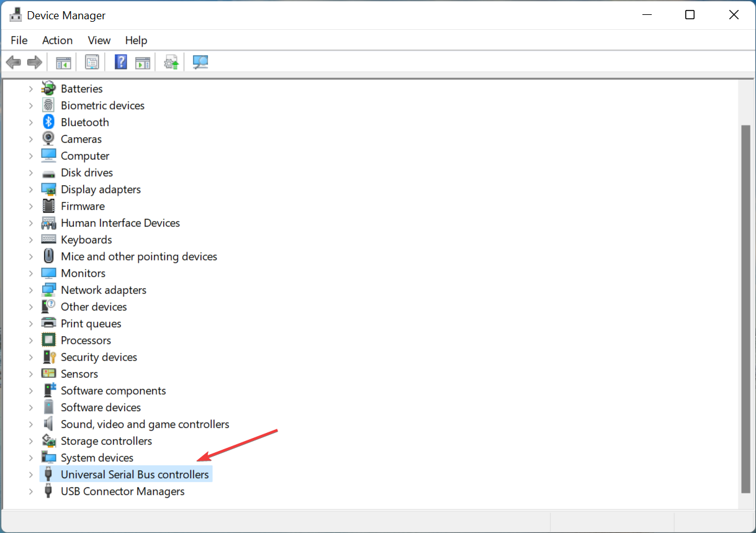Open the Action menu
This screenshot has width=756, height=533.
(x=57, y=40)
